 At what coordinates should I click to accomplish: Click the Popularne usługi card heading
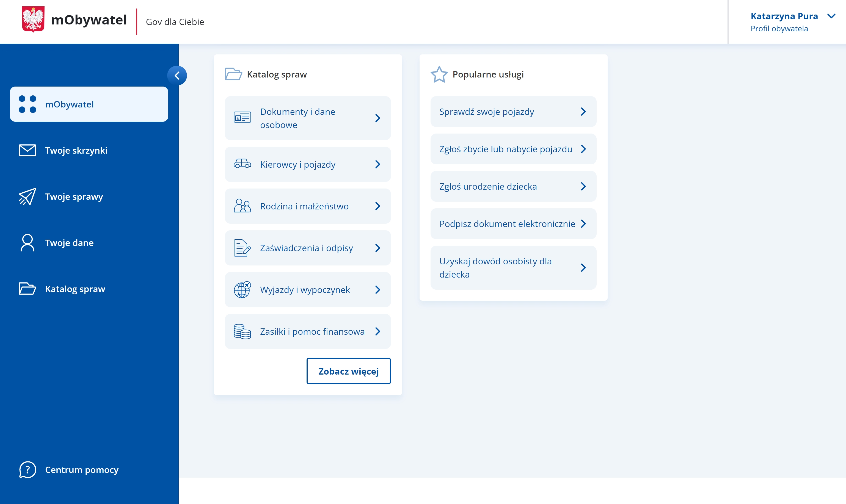pos(488,74)
